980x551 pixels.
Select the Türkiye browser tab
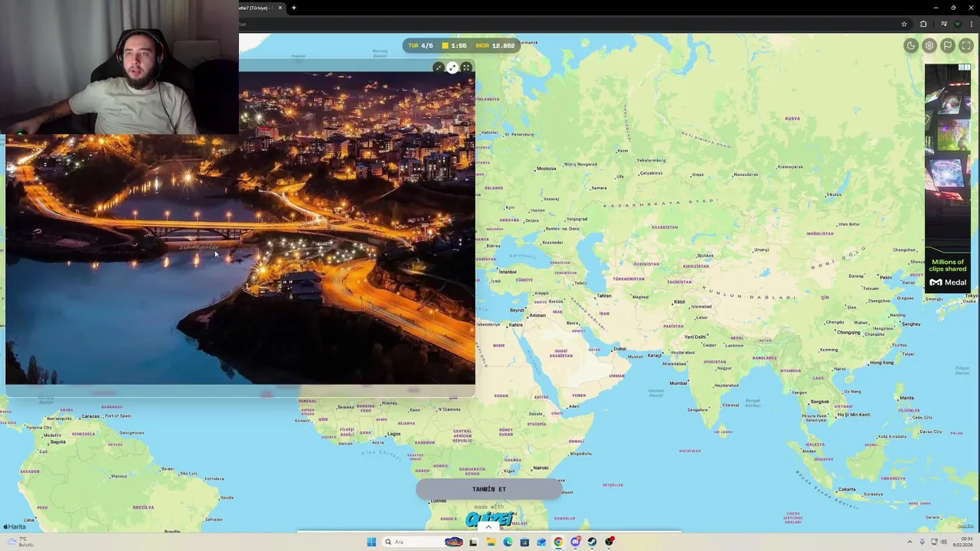[257, 8]
